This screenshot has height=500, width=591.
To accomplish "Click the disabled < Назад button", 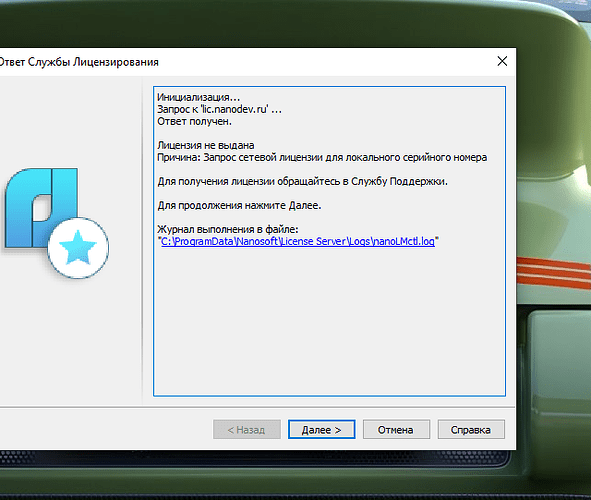I will pyautogui.click(x=247, y=430).
